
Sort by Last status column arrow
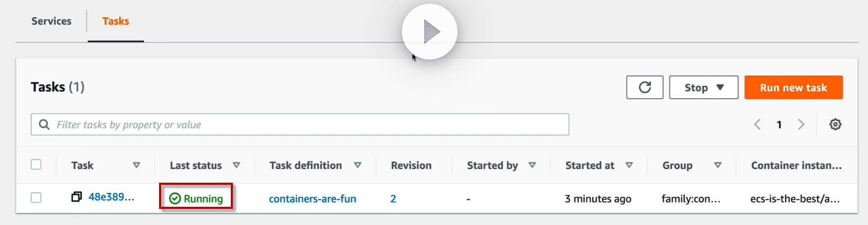(236, 166)
